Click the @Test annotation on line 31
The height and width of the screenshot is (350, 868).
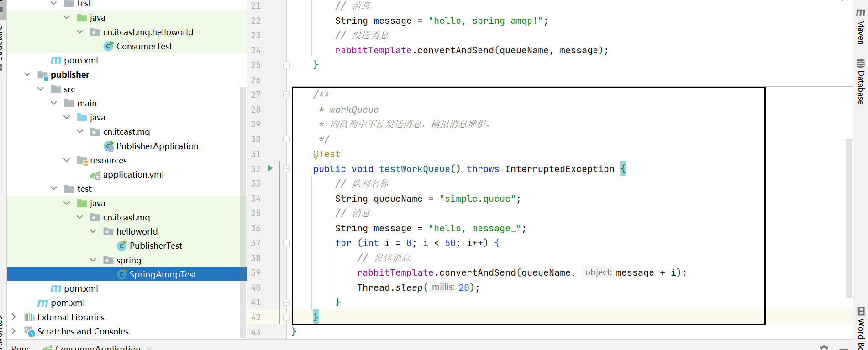327,154
